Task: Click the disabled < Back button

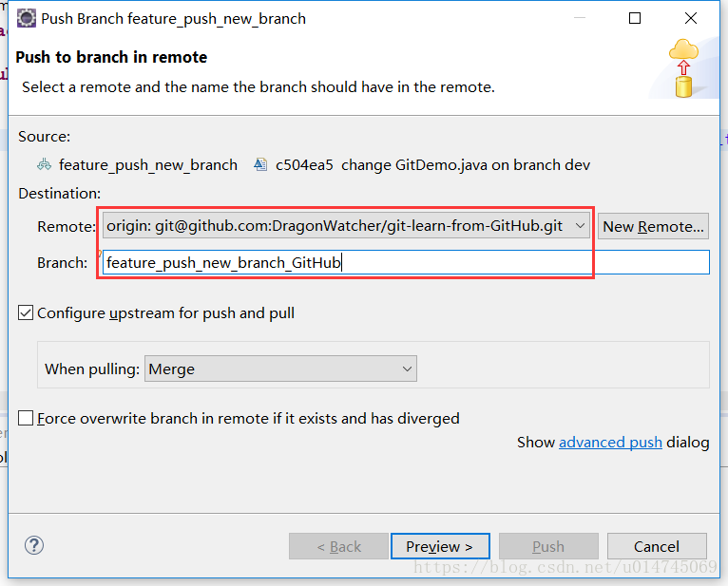Action: [x=338, y=546]
